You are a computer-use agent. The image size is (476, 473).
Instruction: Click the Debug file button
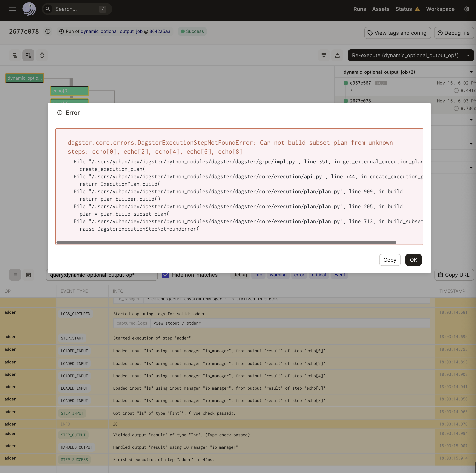[454, 33]
